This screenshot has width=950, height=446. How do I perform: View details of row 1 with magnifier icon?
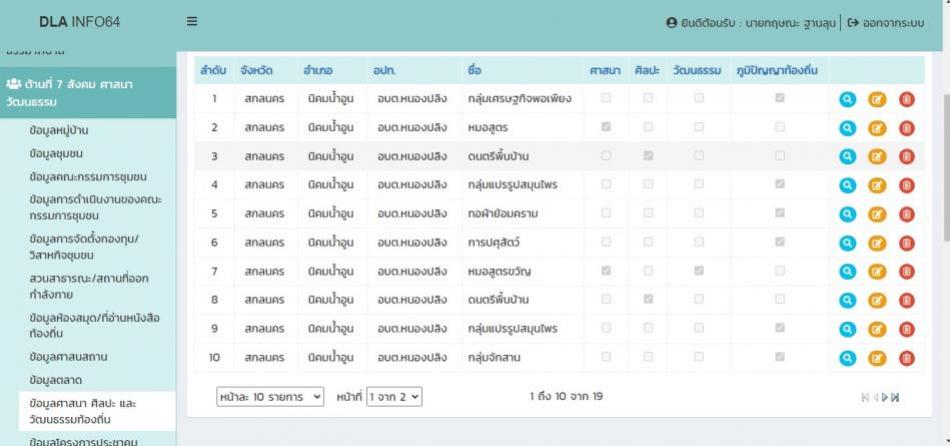click(x=847, y=99)
